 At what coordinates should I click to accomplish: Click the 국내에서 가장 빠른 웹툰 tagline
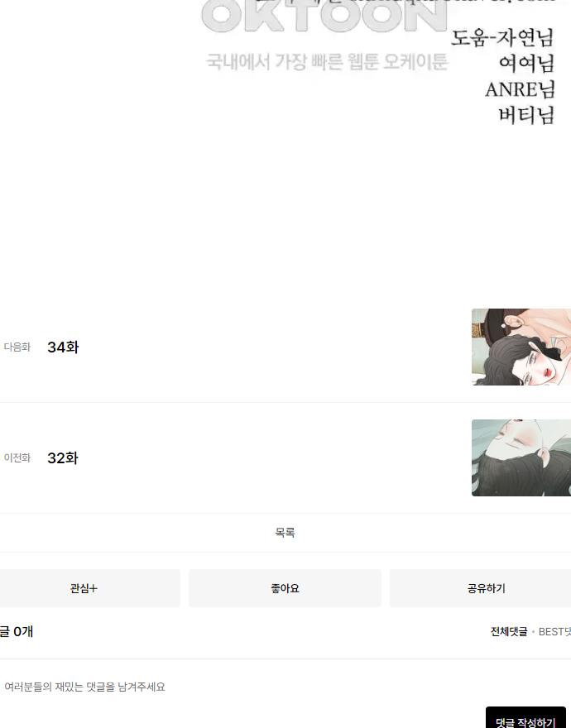click(327, 62)
